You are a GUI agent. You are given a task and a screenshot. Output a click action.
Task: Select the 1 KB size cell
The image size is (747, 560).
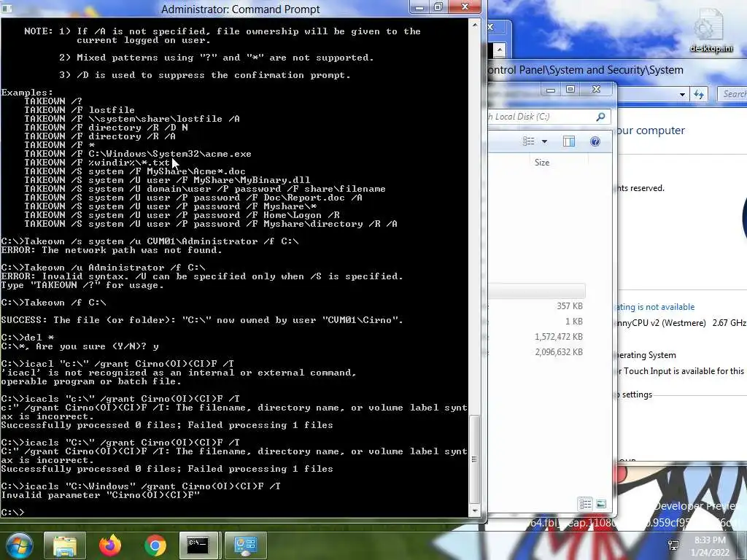point(574,322)
